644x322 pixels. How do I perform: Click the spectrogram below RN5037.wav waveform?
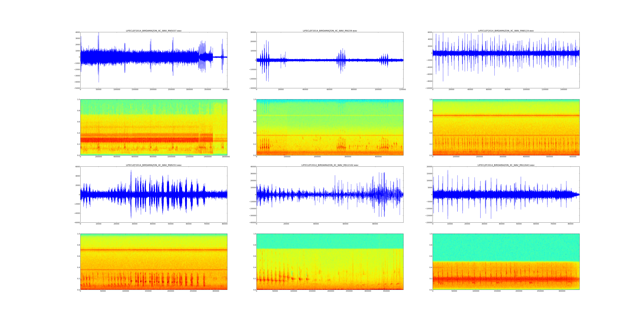tap(154, 127)
